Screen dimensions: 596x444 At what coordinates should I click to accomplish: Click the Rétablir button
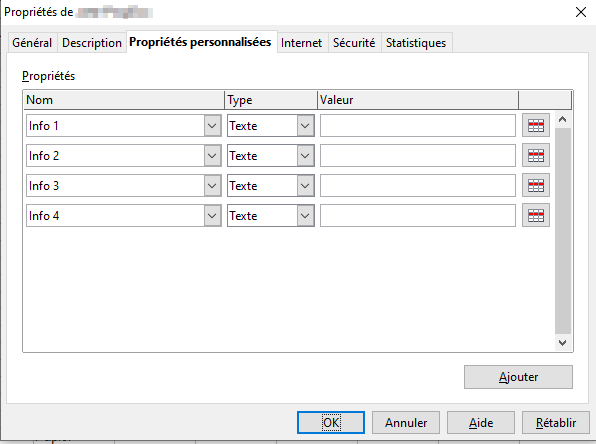[x=556, y=422]
